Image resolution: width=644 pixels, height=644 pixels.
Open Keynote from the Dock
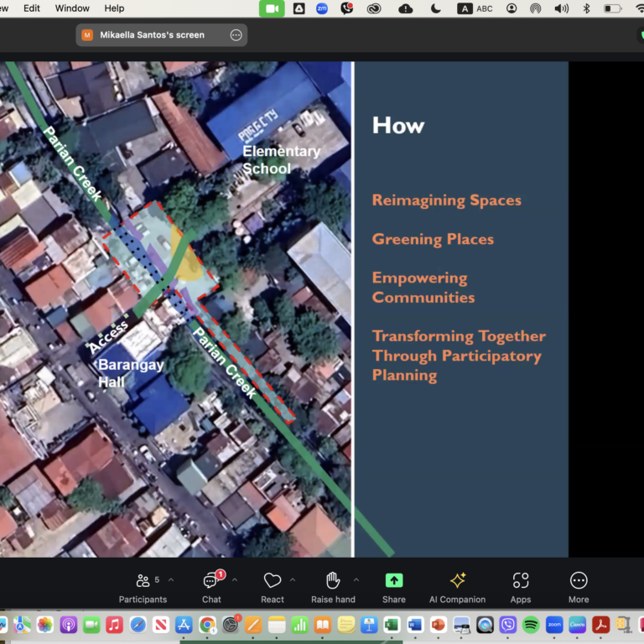point(369,625)
